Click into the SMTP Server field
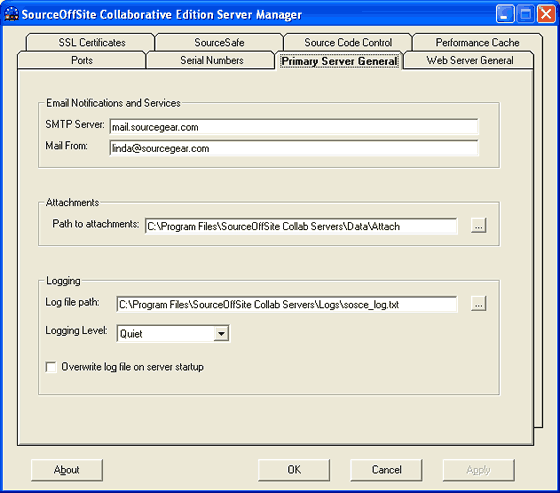Image resolution: width=560 pixels, height=493 pixels. [294, 127]
